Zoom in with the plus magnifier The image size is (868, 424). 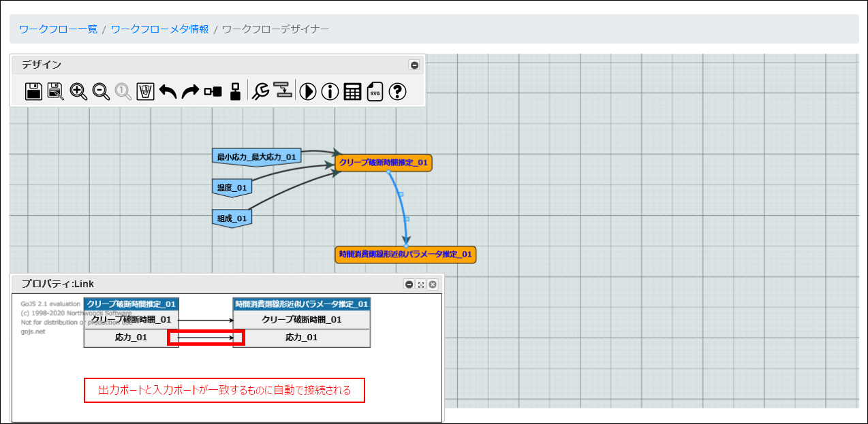click(x=78, y=91)
